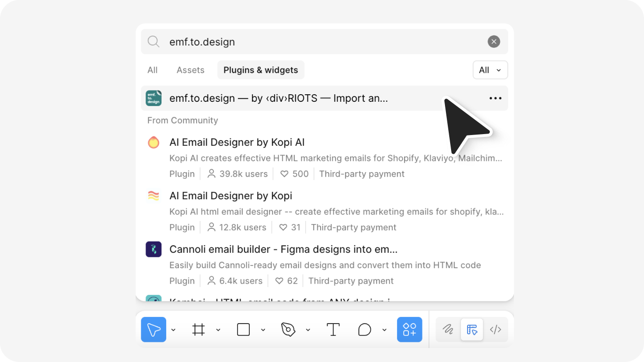The image size is (644, 362).
Task: Switch to Dev Mode with the code icon
Action: (496, 329)
